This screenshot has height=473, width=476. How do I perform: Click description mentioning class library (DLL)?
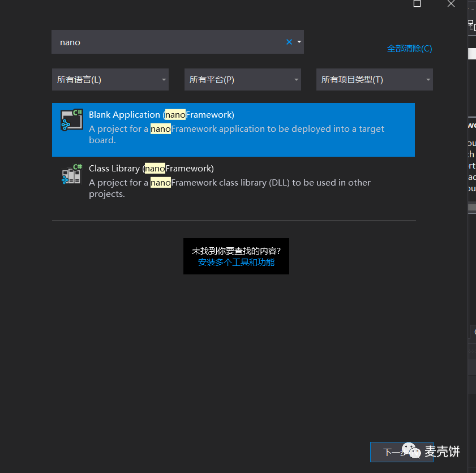pos(229,188)
